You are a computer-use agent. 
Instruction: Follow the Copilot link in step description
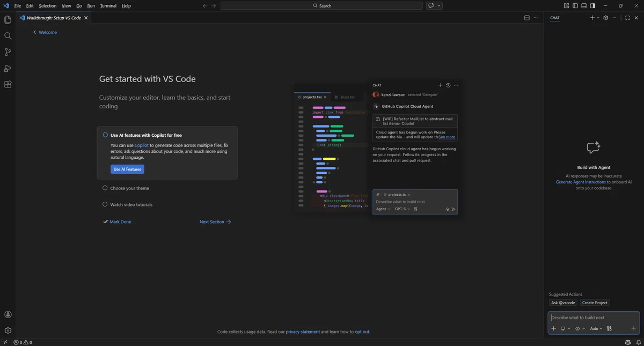click(x=142, y=145)
